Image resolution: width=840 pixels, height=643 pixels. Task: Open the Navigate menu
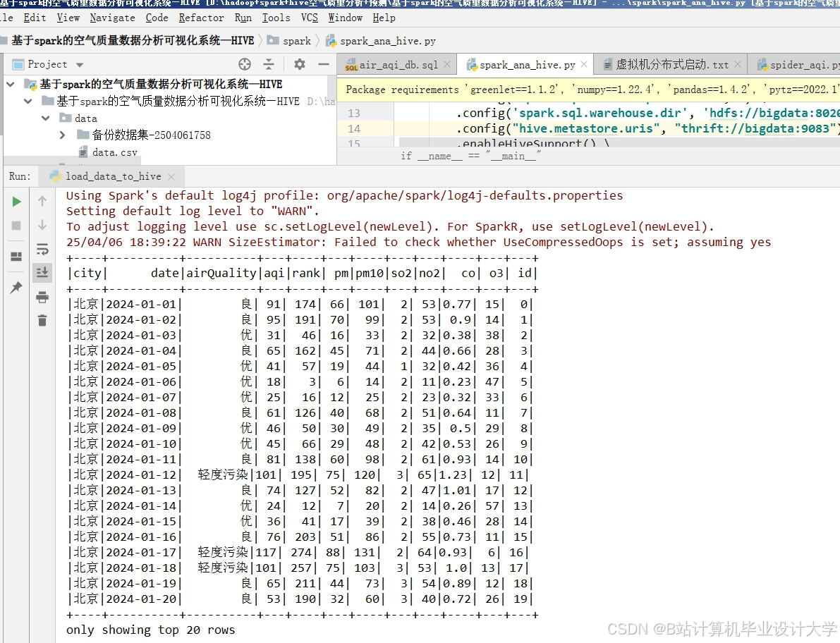point(113,18)
